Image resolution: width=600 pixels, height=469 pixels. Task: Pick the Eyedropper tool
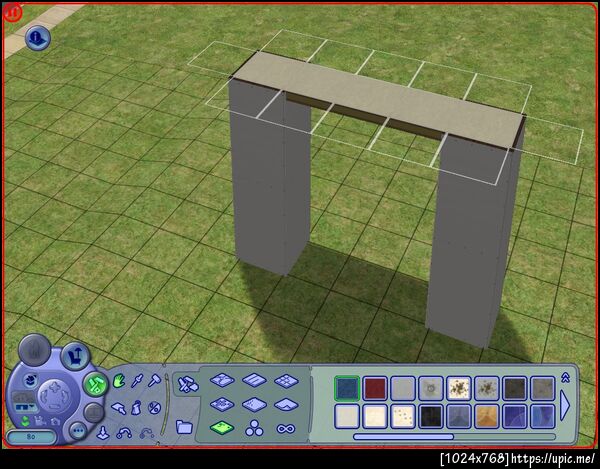tap(137, 381)
